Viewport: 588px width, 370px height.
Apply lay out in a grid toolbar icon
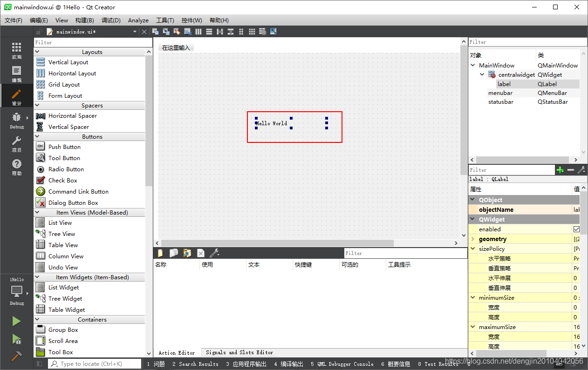coord(252,32)
